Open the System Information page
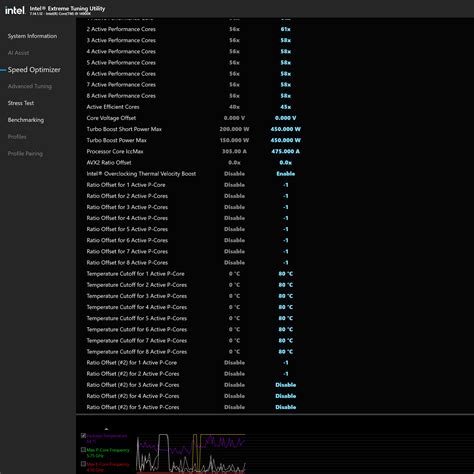Image resolution: width=474 pixels, height=474 pixels. point(32,36)
